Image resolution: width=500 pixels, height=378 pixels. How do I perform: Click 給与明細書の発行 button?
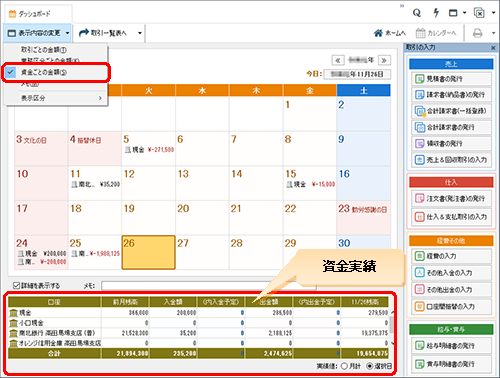tap(451, 346)
